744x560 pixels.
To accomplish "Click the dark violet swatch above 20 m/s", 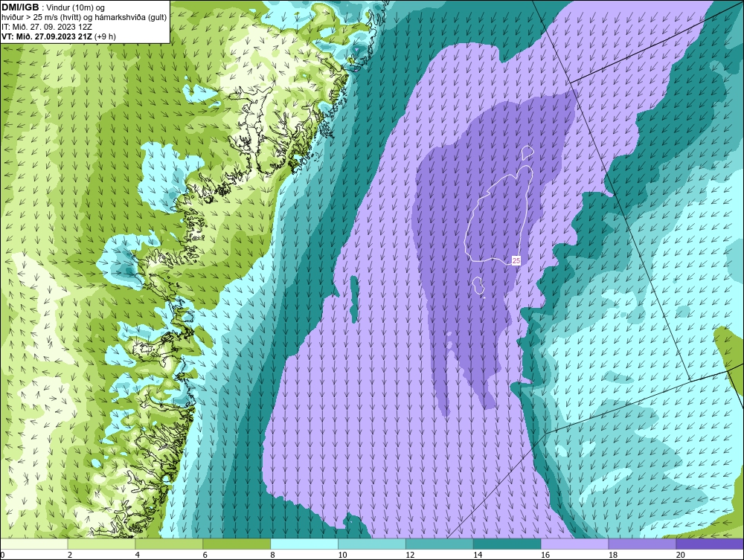I will 710,544.
